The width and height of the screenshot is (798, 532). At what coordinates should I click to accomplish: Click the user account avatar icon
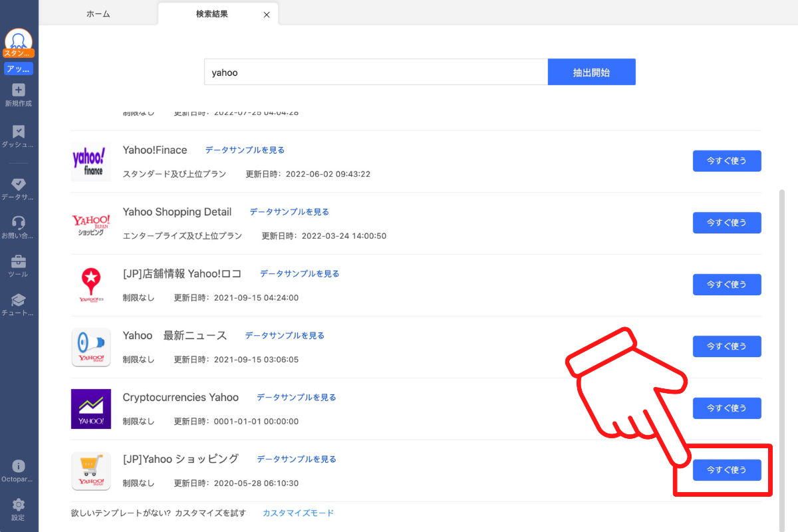(19, 41)
